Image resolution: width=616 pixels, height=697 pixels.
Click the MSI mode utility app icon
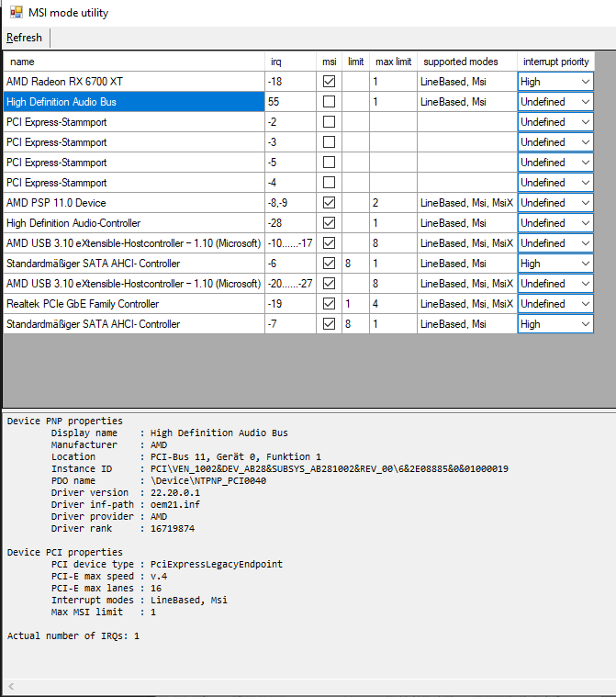[x=16, y=13]
